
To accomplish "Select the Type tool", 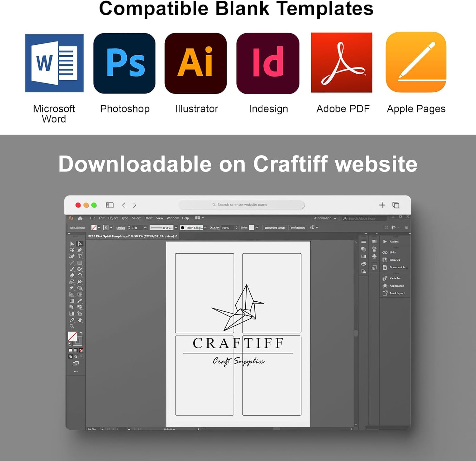I will (80, 257).
